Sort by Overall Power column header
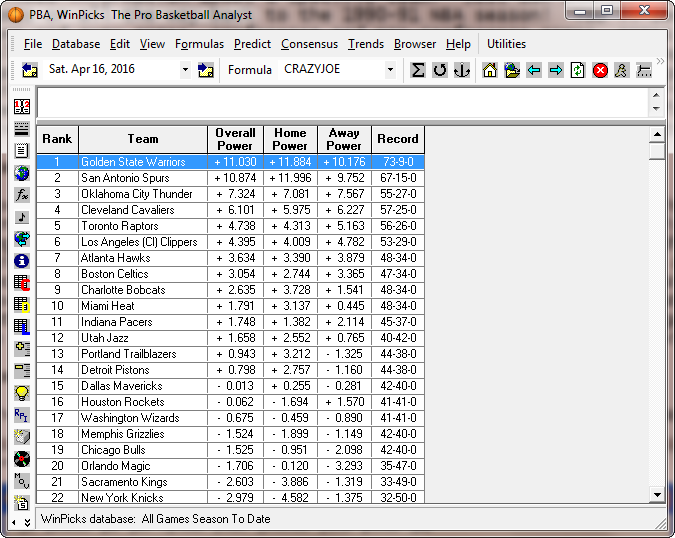 235,139
